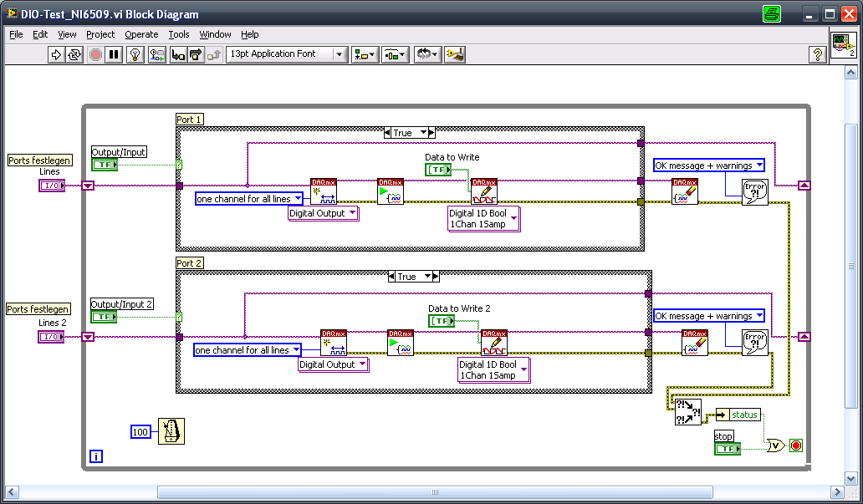Click the green print icon in title bar
This screenshot has width=863, height=504.
[x=772, y=13]
